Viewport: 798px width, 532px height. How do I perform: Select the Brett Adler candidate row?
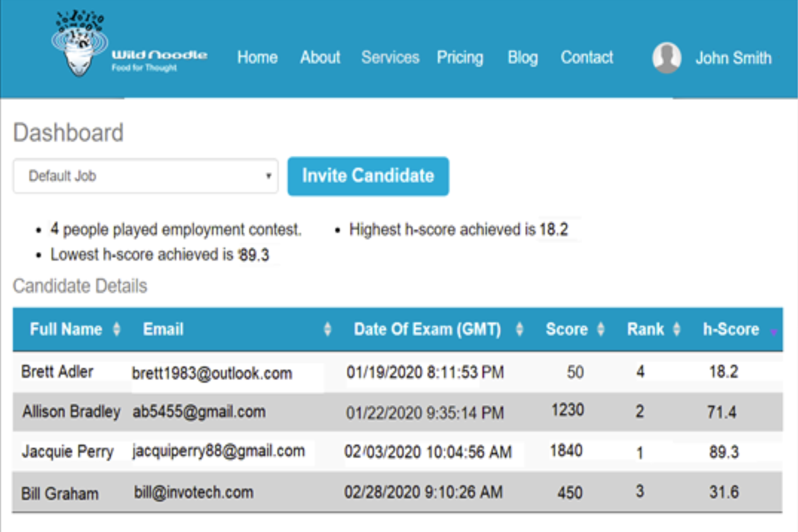[x=57, y=372]
